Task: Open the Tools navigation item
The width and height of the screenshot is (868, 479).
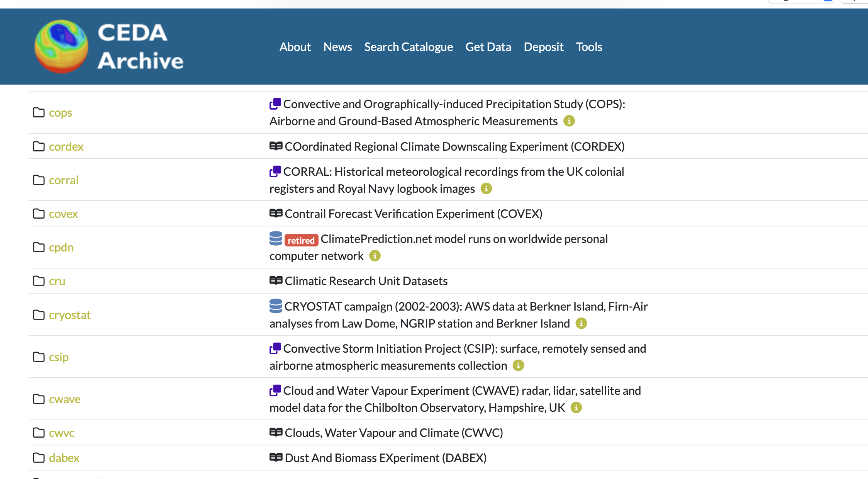Action: coord(589,47)
